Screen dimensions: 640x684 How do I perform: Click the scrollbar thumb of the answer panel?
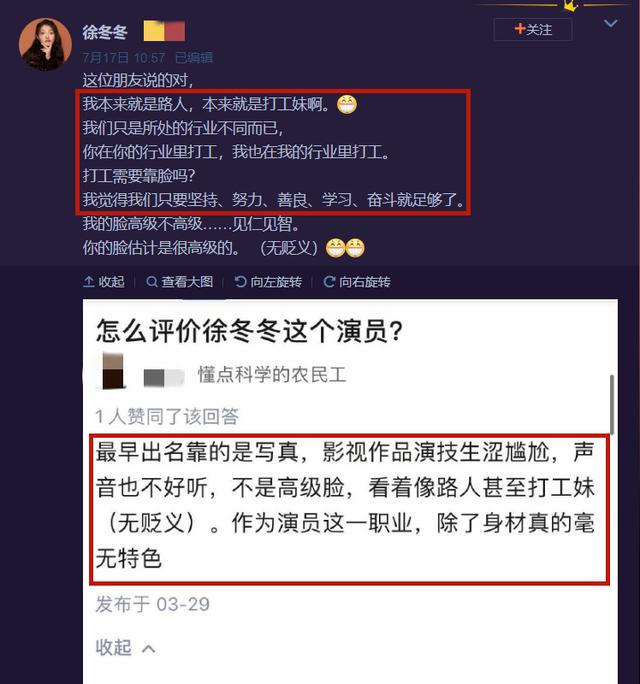(x=612, y=404)
